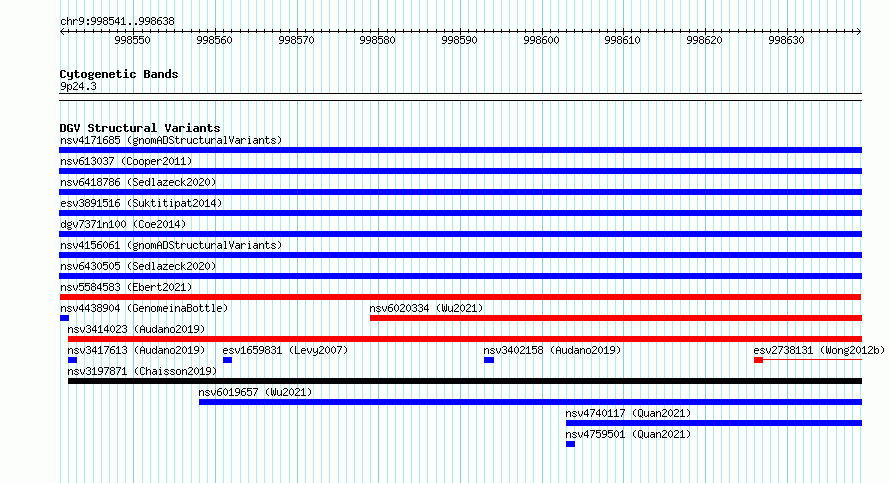
Task: Open nsv6020334 (Wu2021) variant label
Action: 426,308
